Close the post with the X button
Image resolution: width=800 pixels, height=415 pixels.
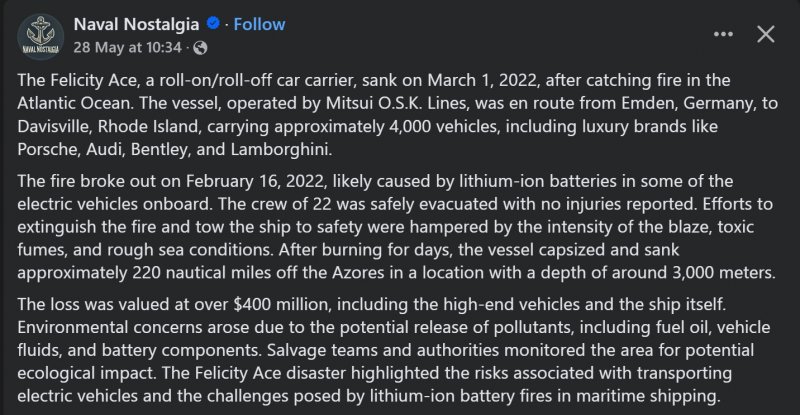[x=766, y=34]
